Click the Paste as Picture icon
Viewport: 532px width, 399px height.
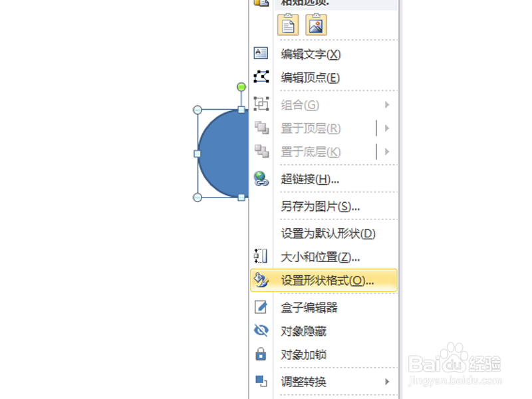[317, 25]
